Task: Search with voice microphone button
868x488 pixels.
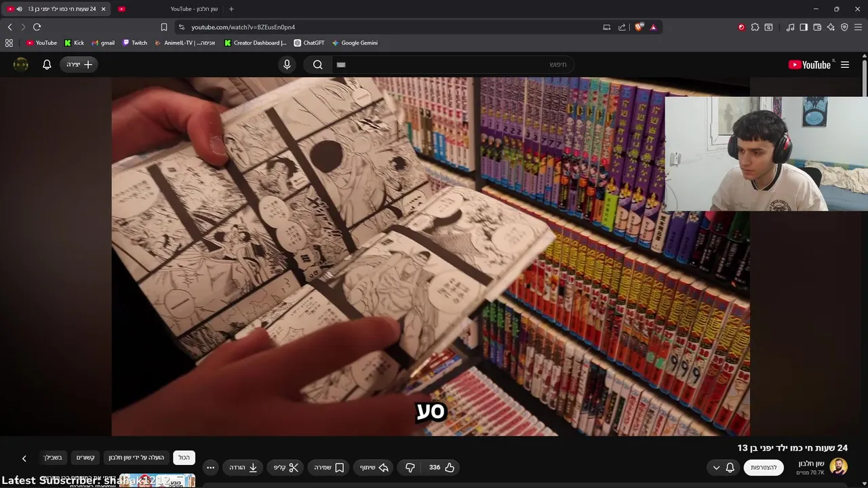Action: pyautogui.click(x=287, y=64)
